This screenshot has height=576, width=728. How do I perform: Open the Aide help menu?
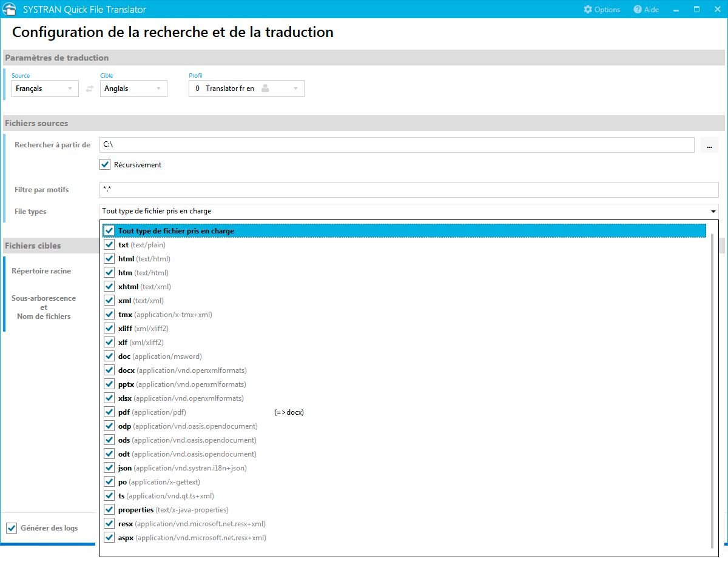click(x=646, y=9)
